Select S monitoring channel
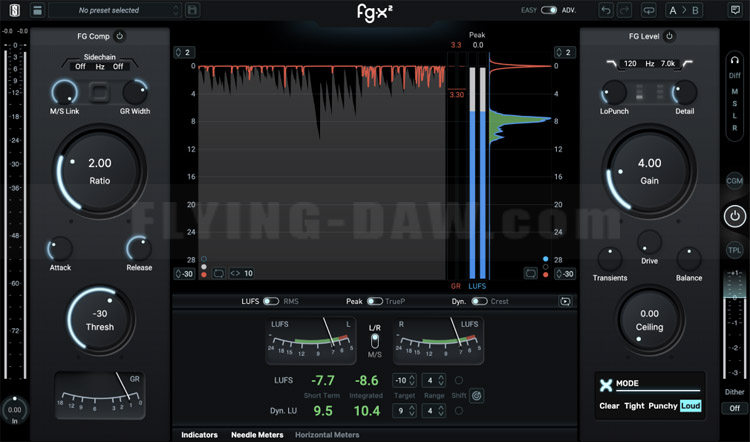This screenshot has height=442, width=750. (735, 104)
